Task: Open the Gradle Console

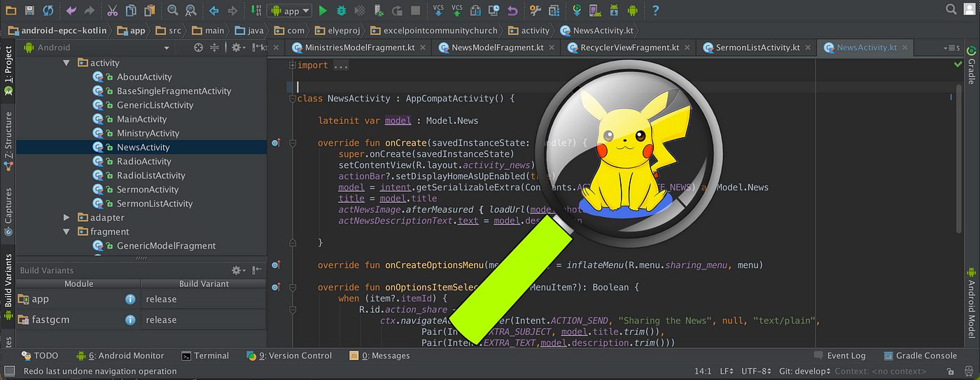Action: (920, 356)
